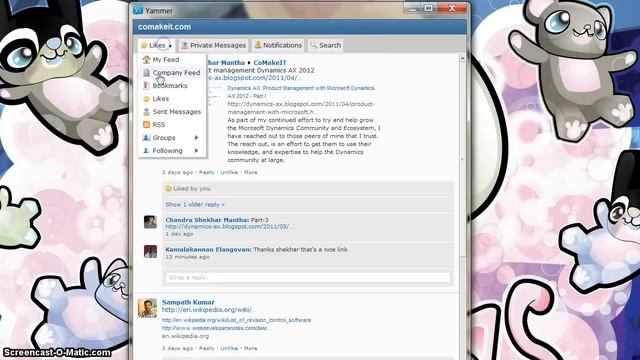Open Chandra Shekhar Mantha's reply profile link

tap(207, 220)
